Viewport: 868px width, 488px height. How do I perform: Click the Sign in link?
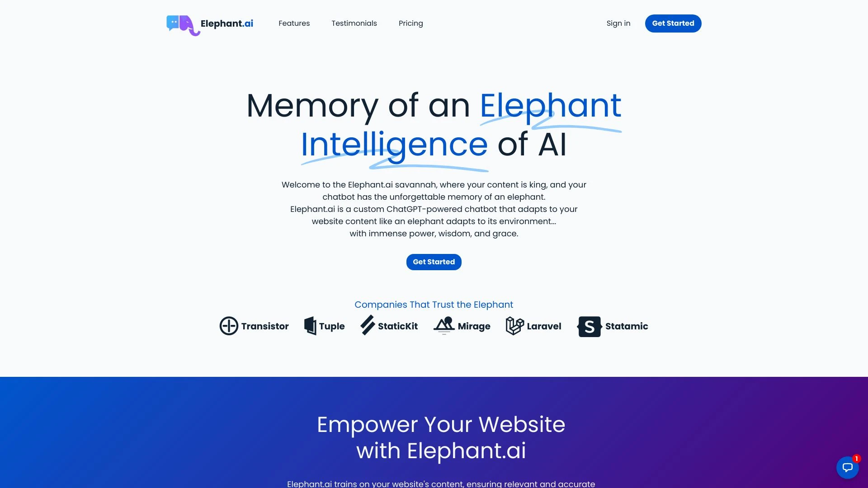tap(618, 23)
